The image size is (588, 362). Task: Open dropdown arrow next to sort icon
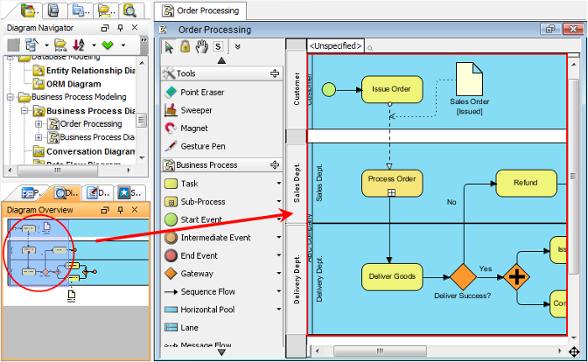(94, 45)
